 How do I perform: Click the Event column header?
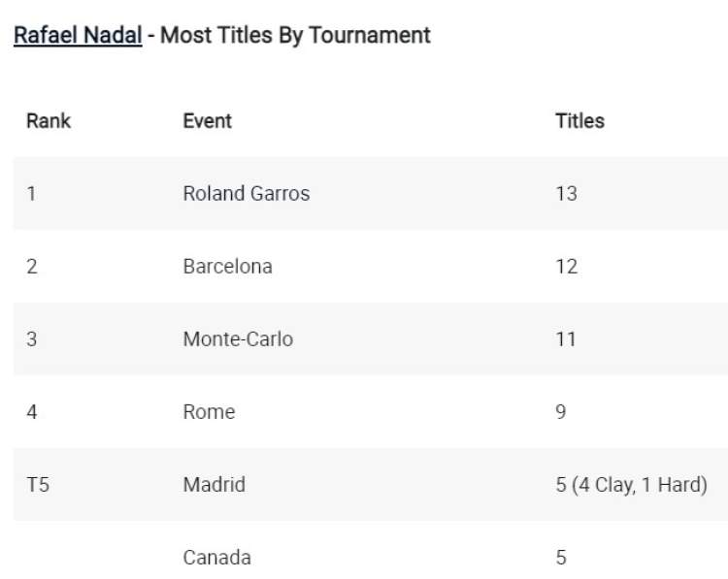pyautogui.click(x=207, y=121)
